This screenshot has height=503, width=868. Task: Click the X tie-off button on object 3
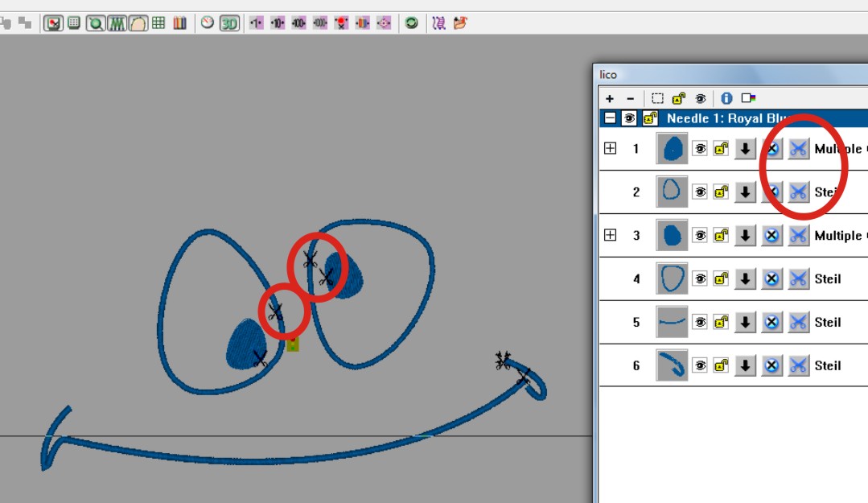[771, 236]
